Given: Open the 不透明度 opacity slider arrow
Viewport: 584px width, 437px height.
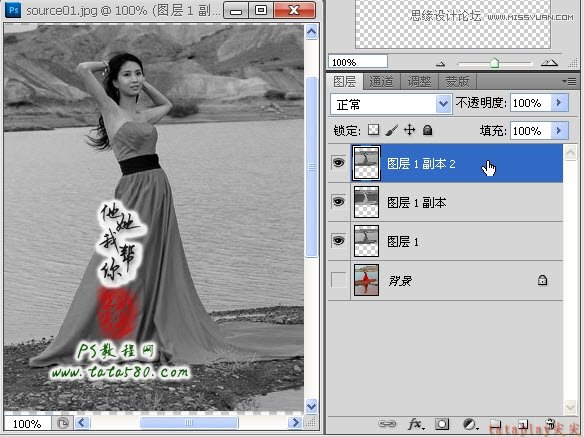Looking at the screenshot, I should 559,103.
